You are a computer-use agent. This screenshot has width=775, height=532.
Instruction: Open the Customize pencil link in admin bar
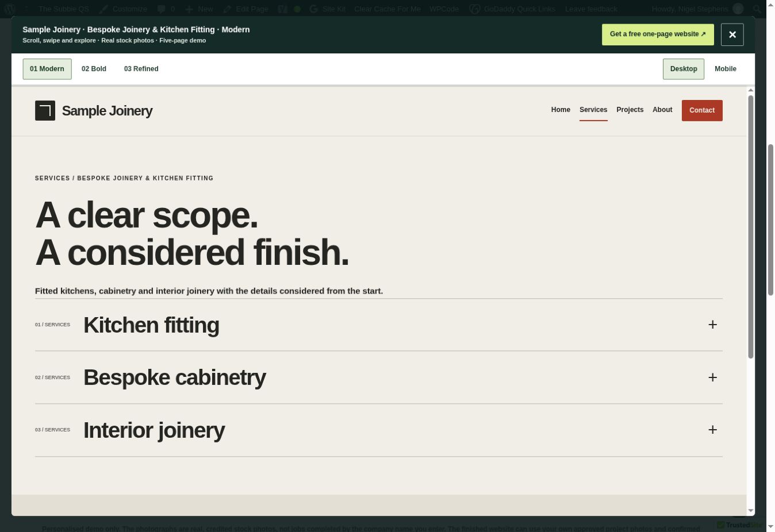pyautogui.click(x=123, y=9)
